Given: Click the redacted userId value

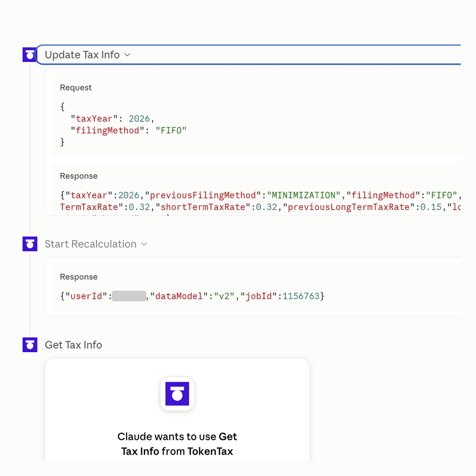Looking at the screenshot, I should coord(129,296).
